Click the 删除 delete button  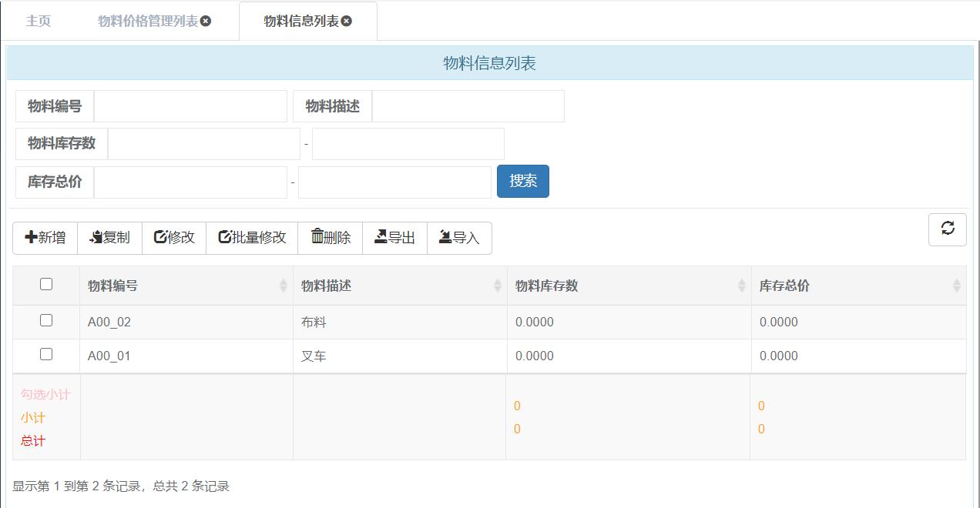(331, 238)
